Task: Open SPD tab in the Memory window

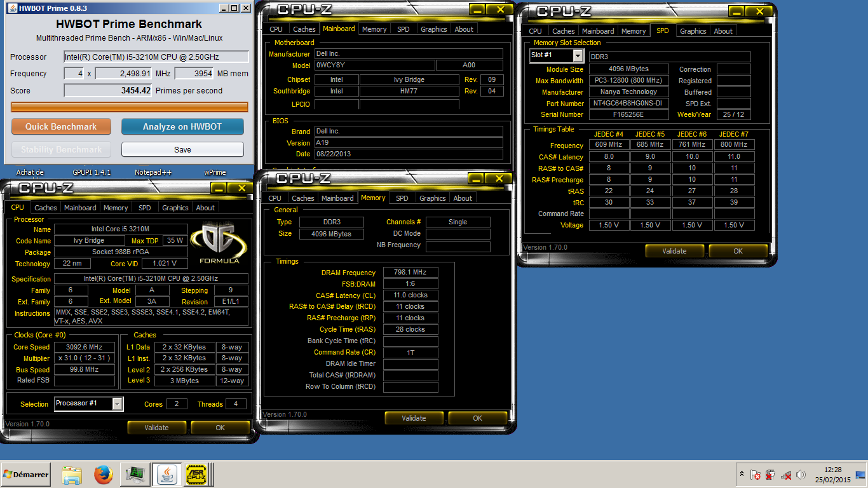Action: pos(402,198)
